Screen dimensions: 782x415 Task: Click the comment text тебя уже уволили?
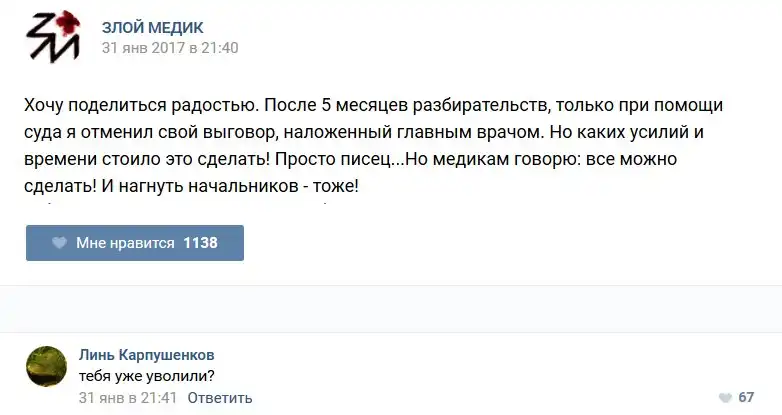pos(148,376)
